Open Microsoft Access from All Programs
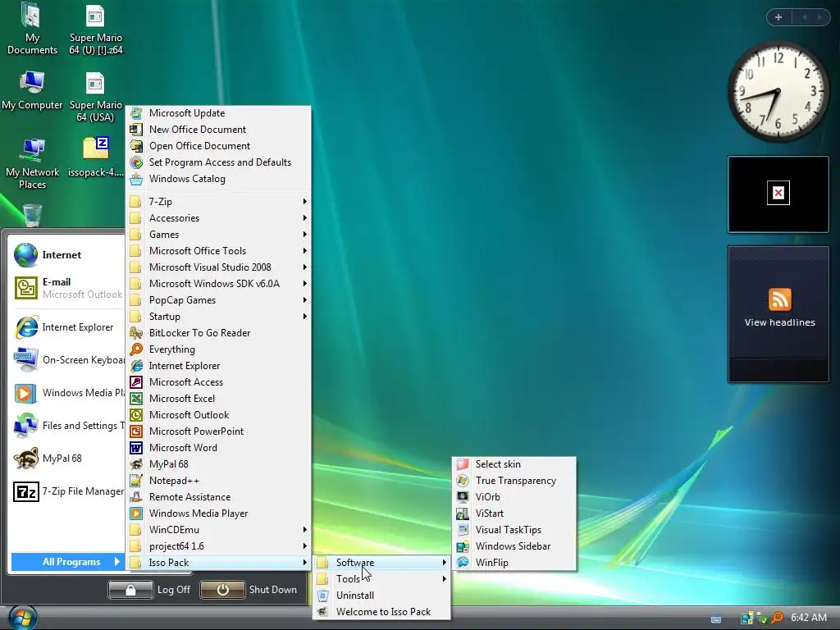The image size is (840, 630). pyautogui.click(x=218, y=382)
